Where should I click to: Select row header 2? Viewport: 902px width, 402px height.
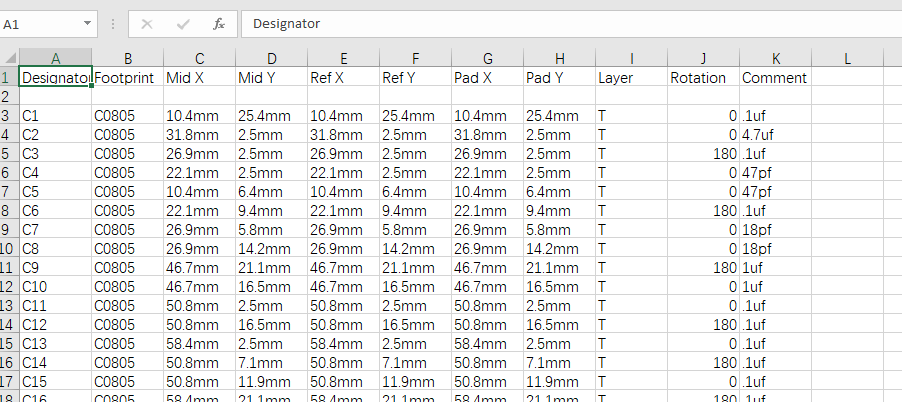pyautogui.click(x=9, y=96)
